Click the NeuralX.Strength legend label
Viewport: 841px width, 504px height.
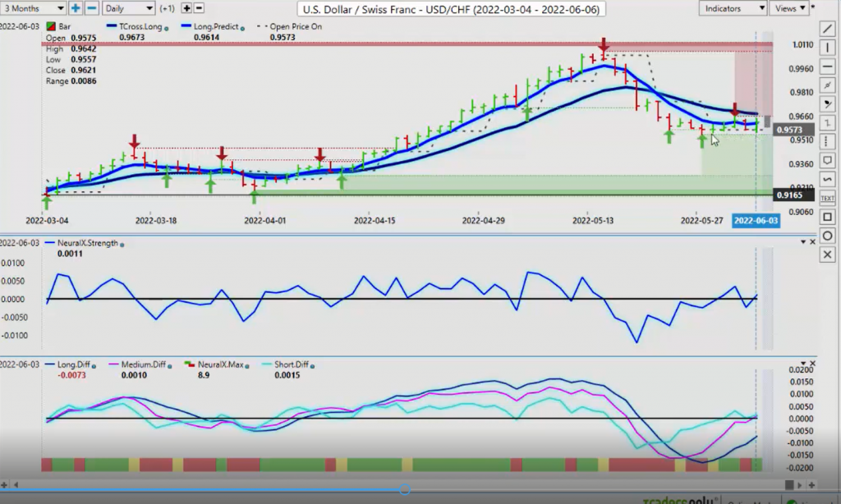point(87,243)
